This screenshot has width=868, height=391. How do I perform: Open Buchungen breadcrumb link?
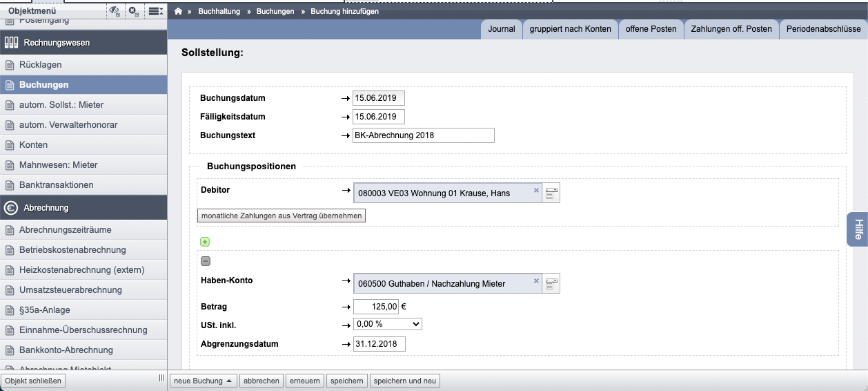(275, 12)
